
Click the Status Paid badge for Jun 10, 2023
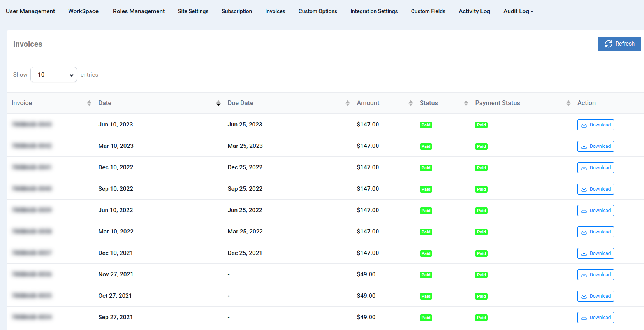(426, 125)
